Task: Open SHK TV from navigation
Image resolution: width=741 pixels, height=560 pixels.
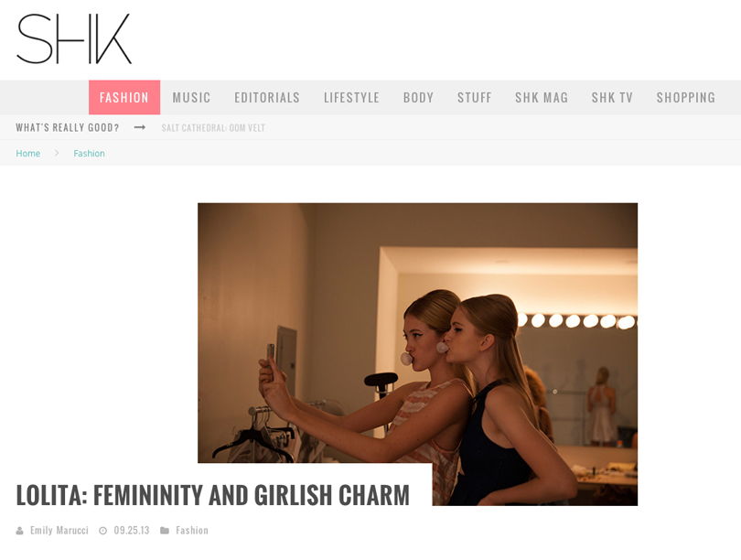Action: (612, 97)
